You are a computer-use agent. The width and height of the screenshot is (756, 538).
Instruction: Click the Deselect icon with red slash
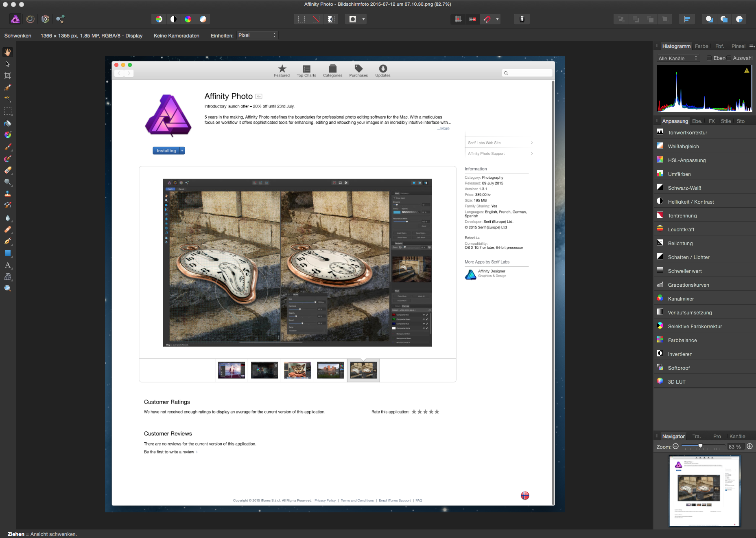click(x=316, y=19)
